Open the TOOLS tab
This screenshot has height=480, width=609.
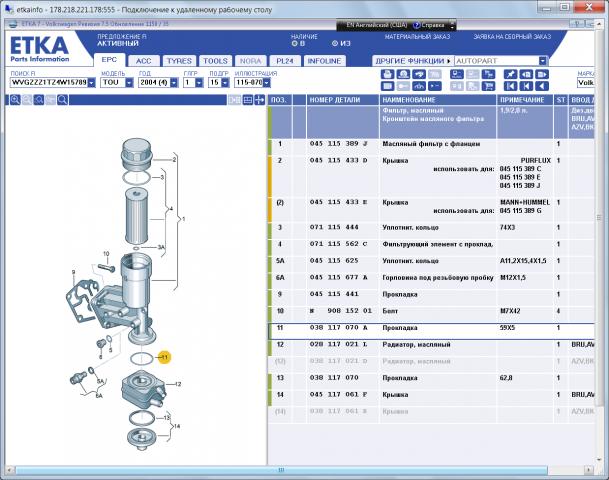point(216,61)
